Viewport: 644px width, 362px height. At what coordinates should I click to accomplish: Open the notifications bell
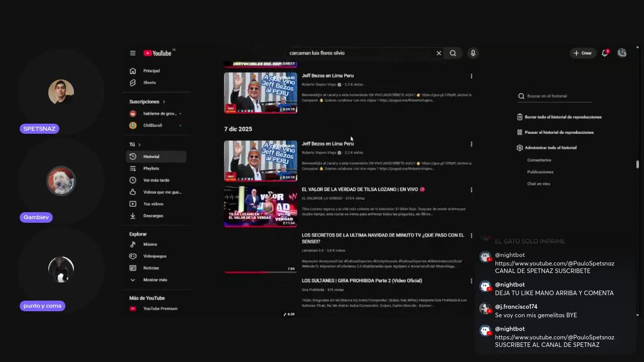click(605, 53)
